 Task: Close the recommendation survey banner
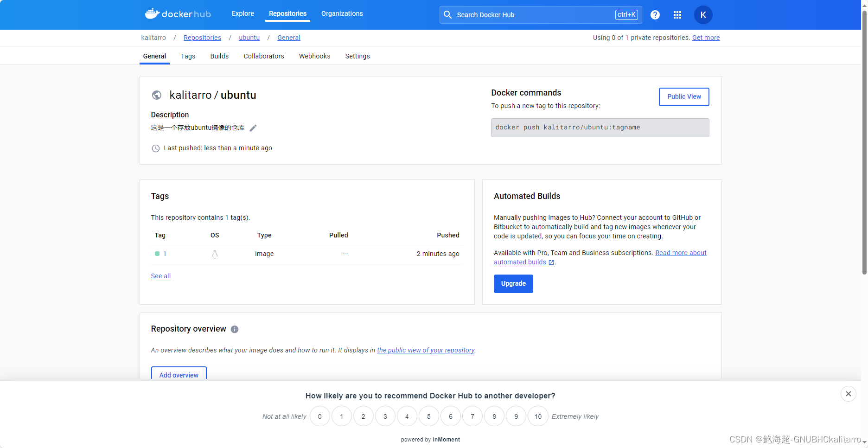(849, 394)
